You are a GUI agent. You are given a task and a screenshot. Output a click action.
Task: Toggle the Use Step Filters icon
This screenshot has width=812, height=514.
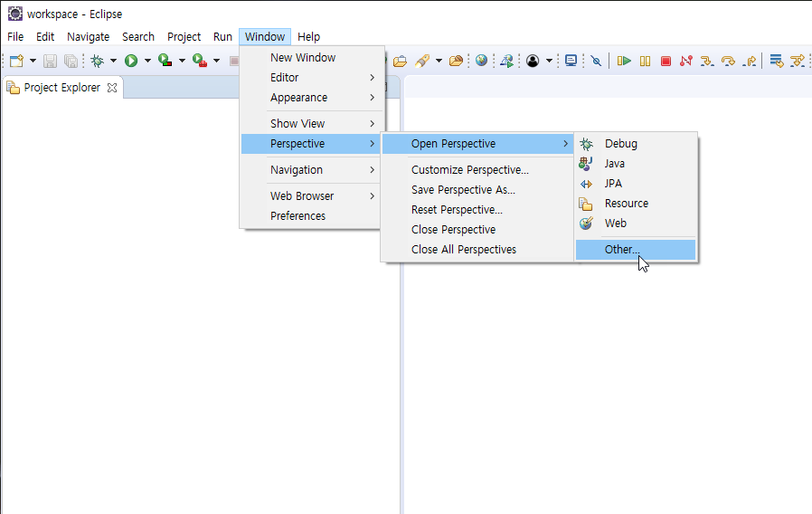pyautogui.click(x=798, y=61)
